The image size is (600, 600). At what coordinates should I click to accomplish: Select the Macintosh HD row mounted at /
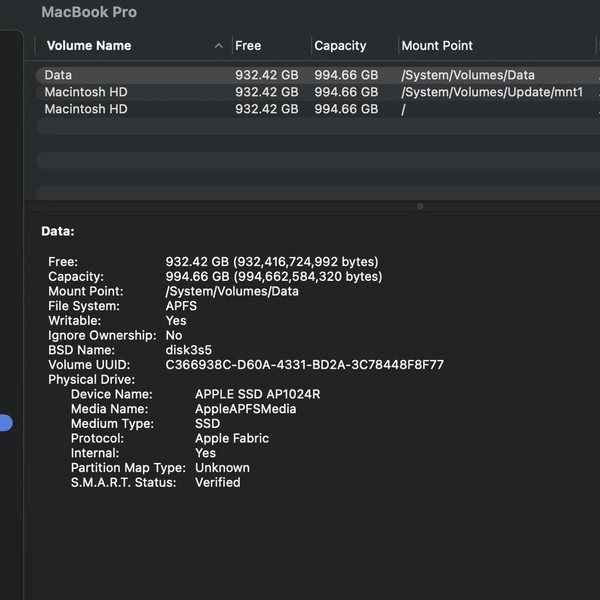pos(318,109)
